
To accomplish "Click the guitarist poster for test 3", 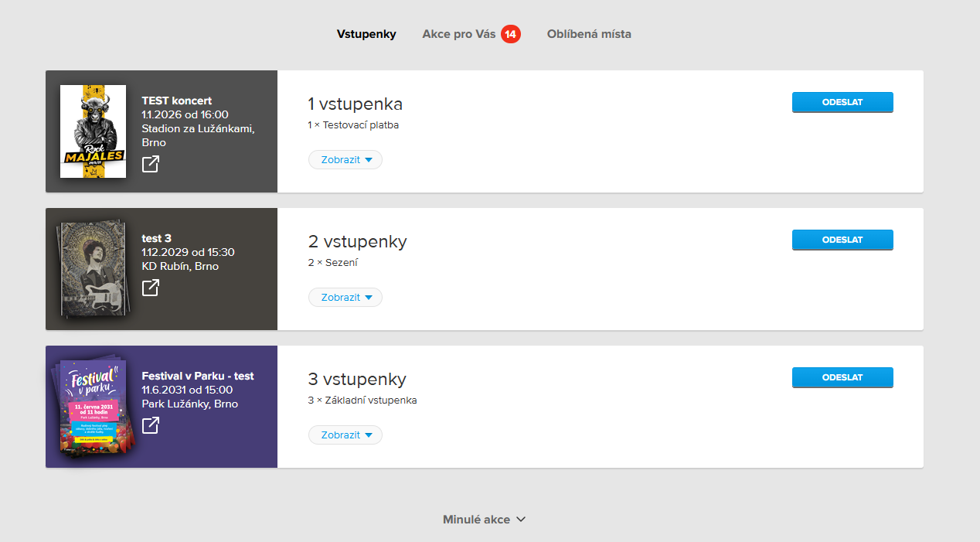I will (x=93, y=269).
